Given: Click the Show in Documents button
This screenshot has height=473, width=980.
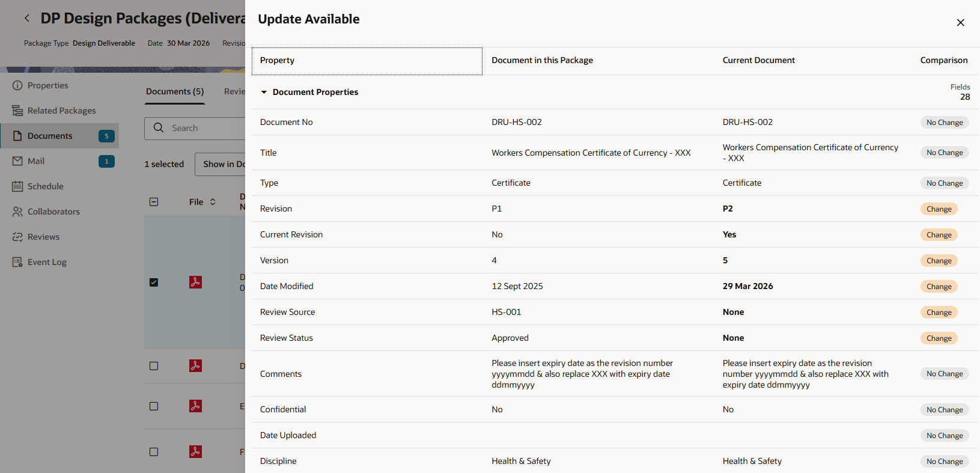Looking at the screenshot, I should [221, 164].
